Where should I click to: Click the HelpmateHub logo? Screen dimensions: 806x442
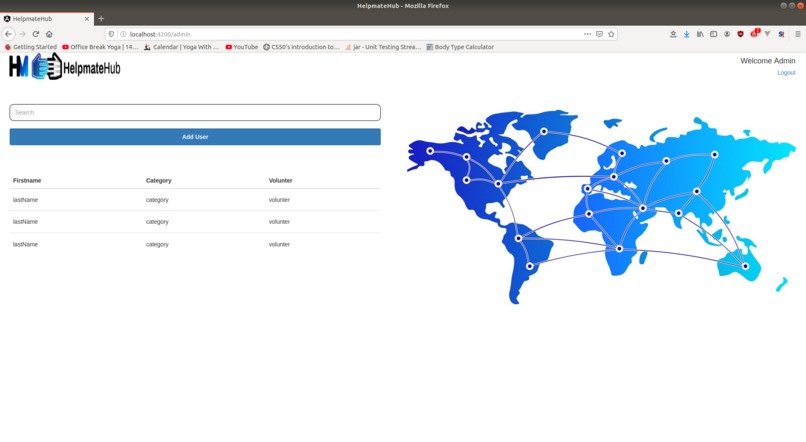65,67
